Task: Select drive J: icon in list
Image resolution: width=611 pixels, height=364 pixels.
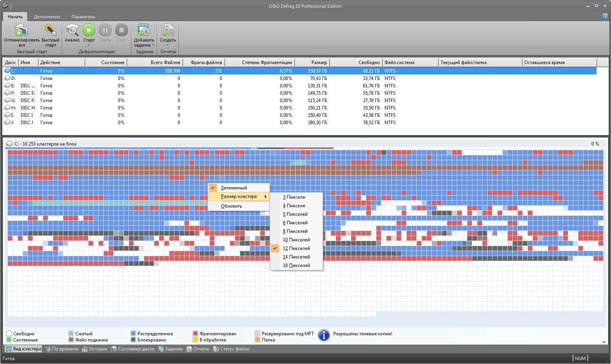Action: coord(7,123)
